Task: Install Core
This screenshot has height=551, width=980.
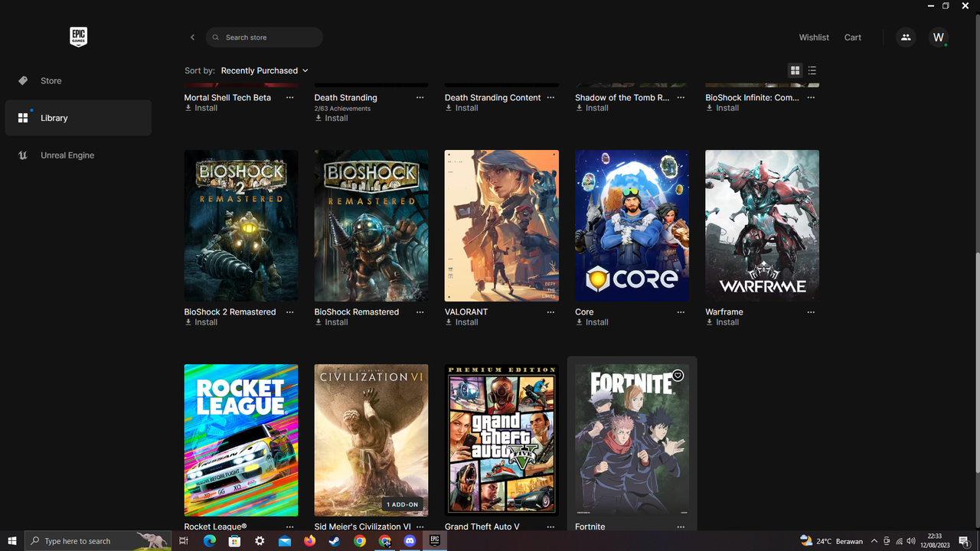Action: pyautogui.click(x=592, y=322)
